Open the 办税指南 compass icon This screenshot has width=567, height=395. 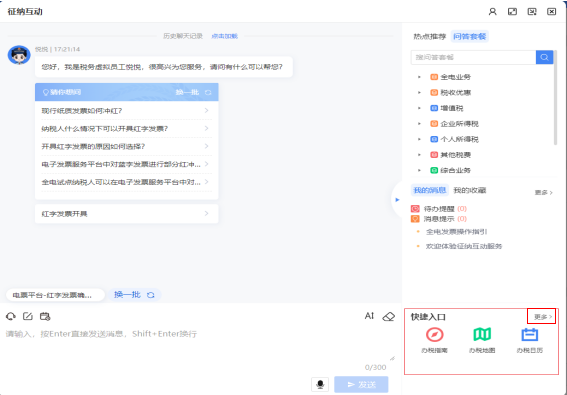[435, 335]
